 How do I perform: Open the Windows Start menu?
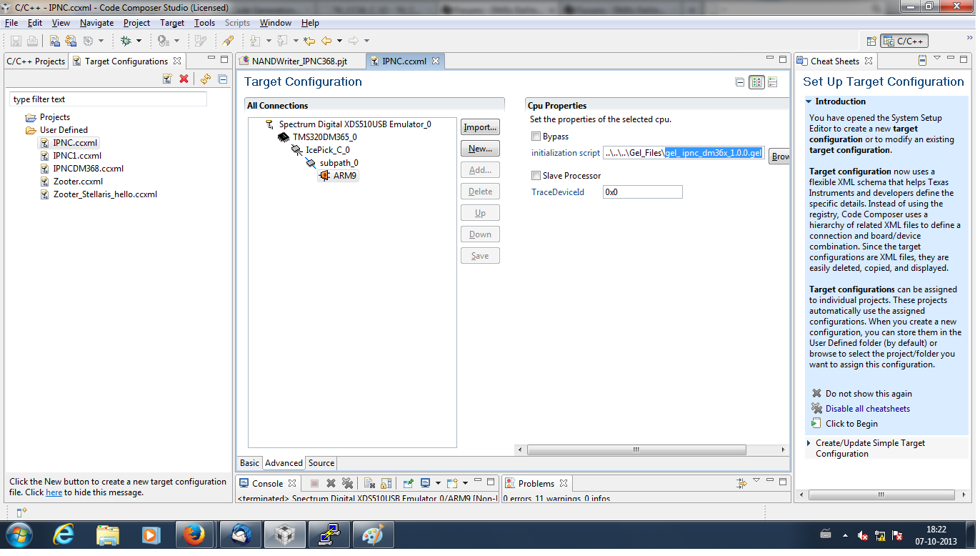coord(19,535)
